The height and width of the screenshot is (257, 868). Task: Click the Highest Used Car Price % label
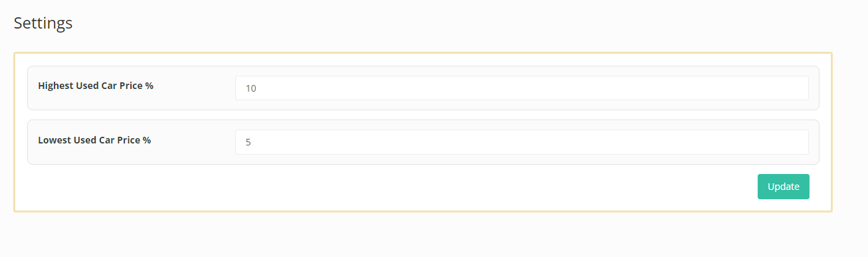tap(96, 86)
